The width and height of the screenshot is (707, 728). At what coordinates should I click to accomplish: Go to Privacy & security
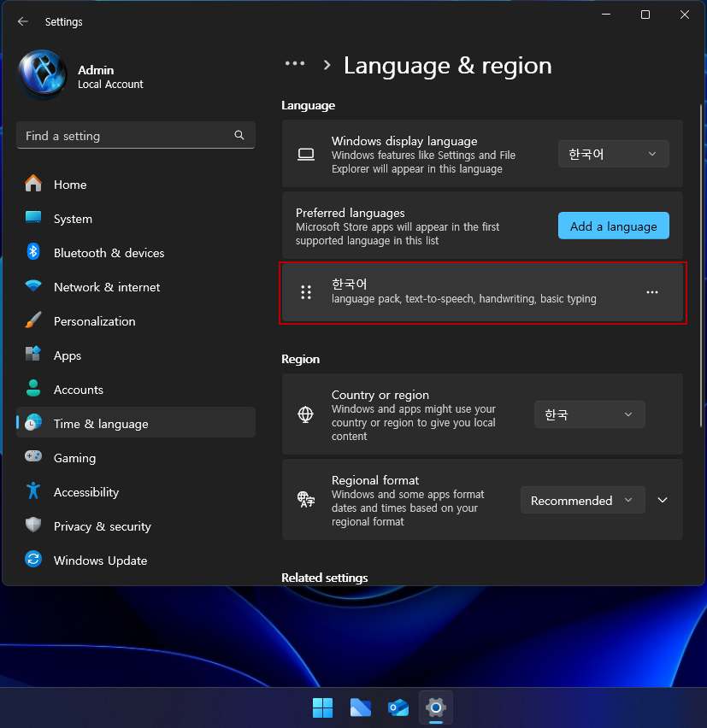136,526
